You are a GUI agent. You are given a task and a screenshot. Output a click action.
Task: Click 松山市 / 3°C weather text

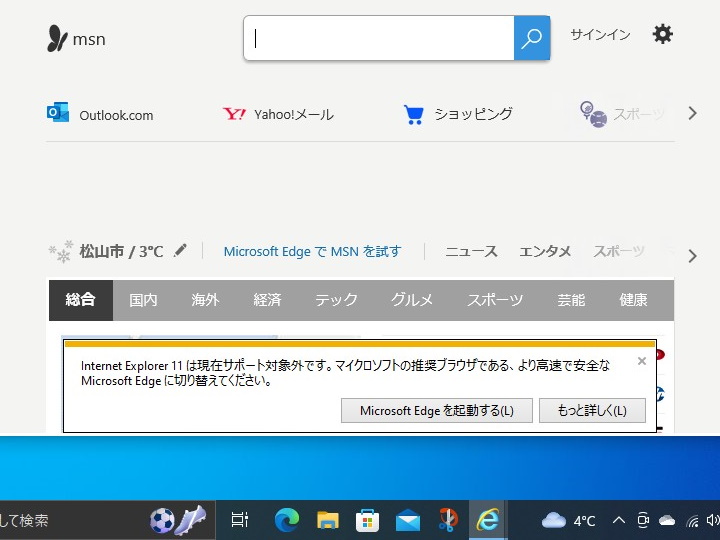[x=122, y=252]
